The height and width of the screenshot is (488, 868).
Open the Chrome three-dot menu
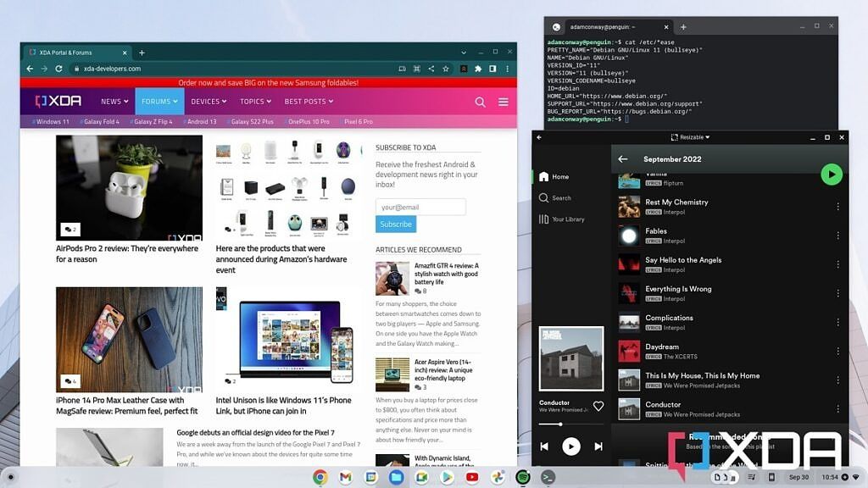coord(508,69)
